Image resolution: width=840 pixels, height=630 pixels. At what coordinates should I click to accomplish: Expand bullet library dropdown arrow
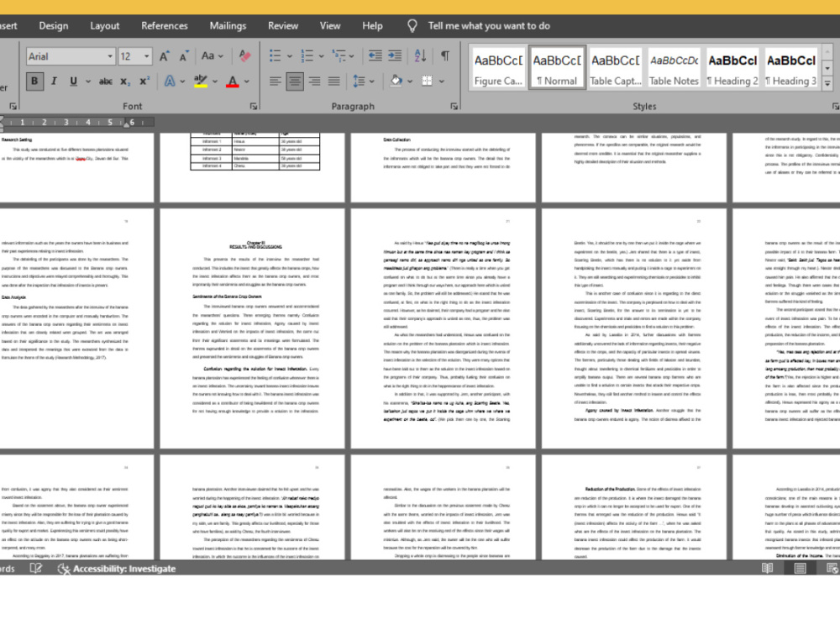(289, 55)
